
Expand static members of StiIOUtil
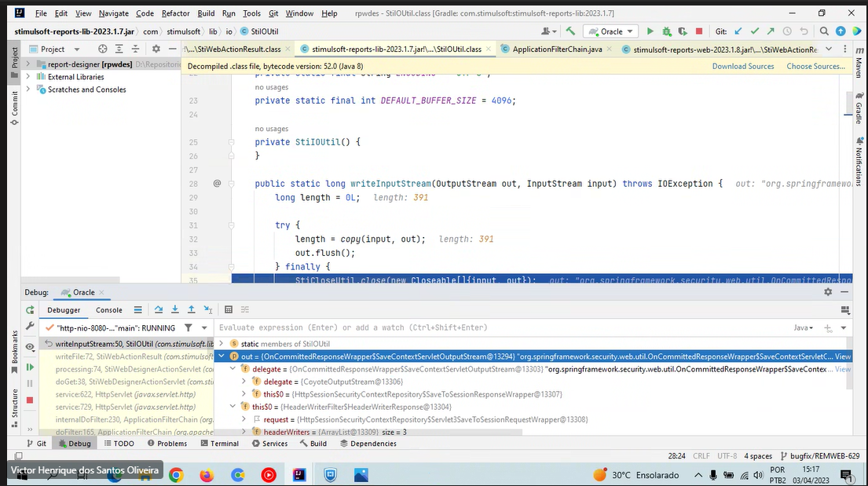click(x=222, y=344)
